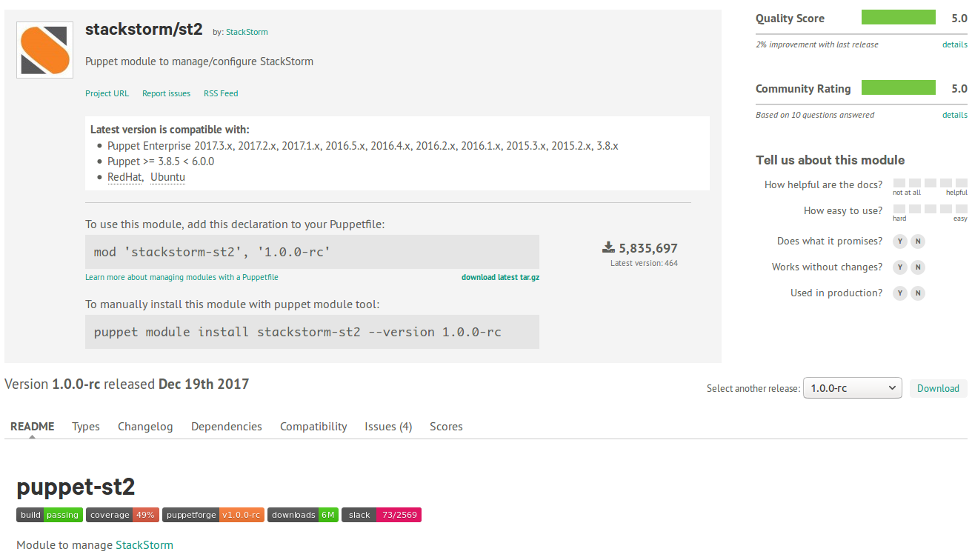Click 'Latest version: 464' text

pyautogui.click(x=644, y=263)
